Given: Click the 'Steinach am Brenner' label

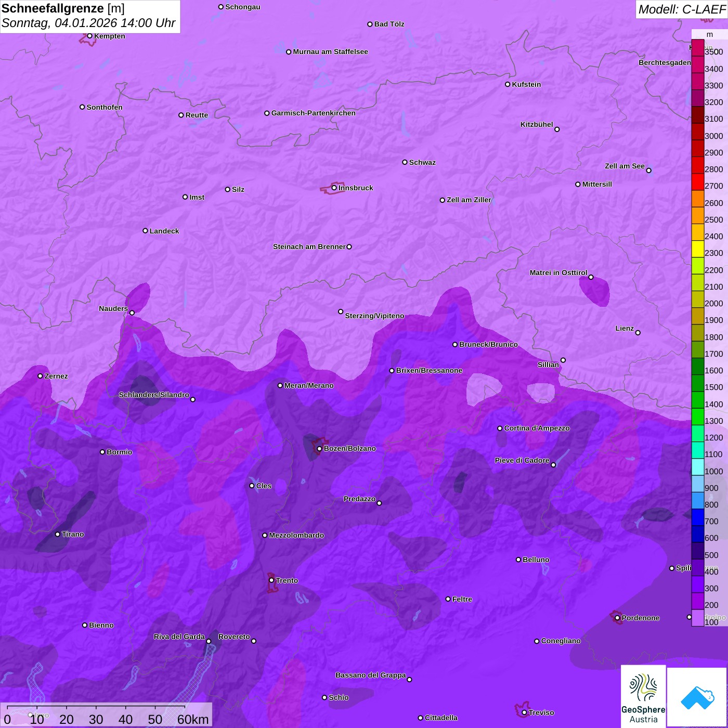Looking at the screenshot, I should tap(309, 246).
